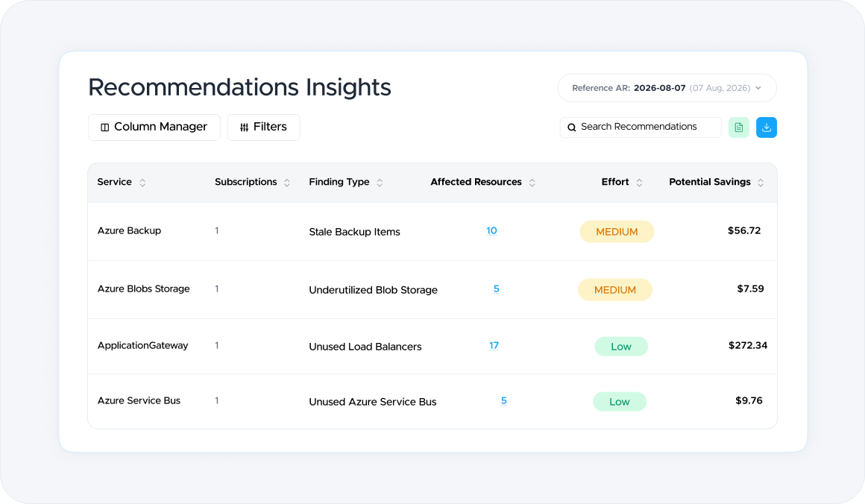Click the $9.76 savings value
The height and width of the screenshot is (504, 865).
click(749, 400)
